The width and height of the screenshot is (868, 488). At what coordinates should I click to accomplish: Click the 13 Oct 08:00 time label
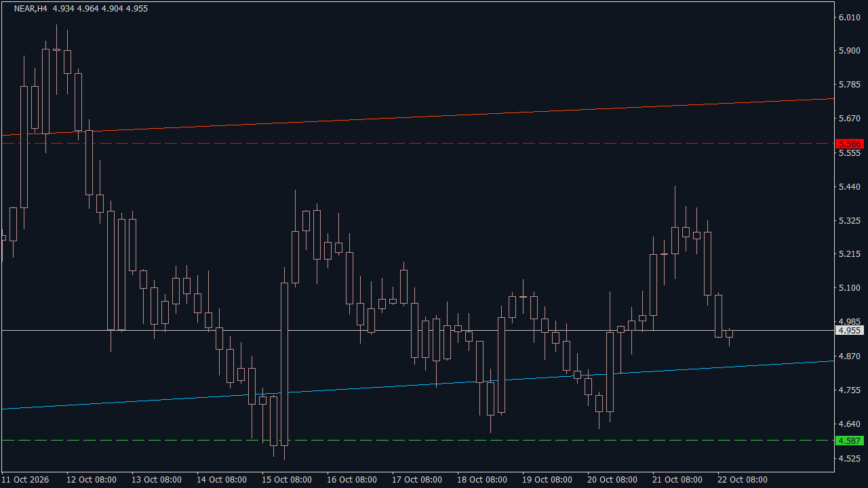click(x=157, y=480)
